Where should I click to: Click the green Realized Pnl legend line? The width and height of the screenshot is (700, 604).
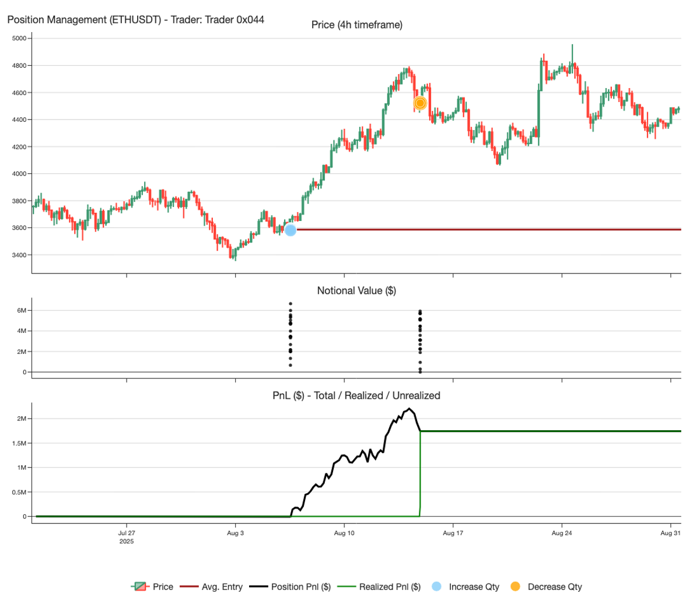tap(346, 587)
